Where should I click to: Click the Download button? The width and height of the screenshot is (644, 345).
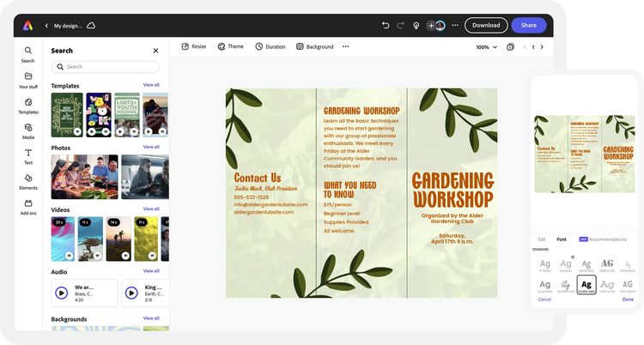coord(485,26)
